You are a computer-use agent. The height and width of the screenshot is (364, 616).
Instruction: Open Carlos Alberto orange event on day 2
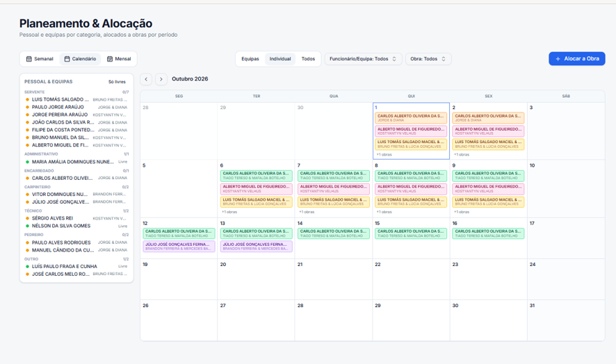click(488, 118)
